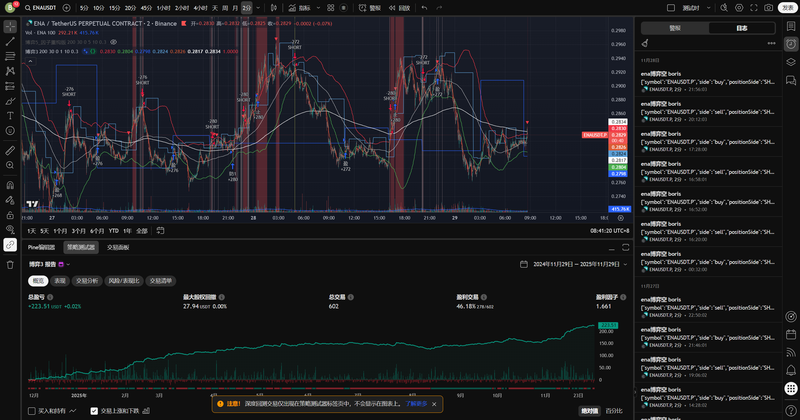Switch to the Pine编辑器 tab

point(41,246)
